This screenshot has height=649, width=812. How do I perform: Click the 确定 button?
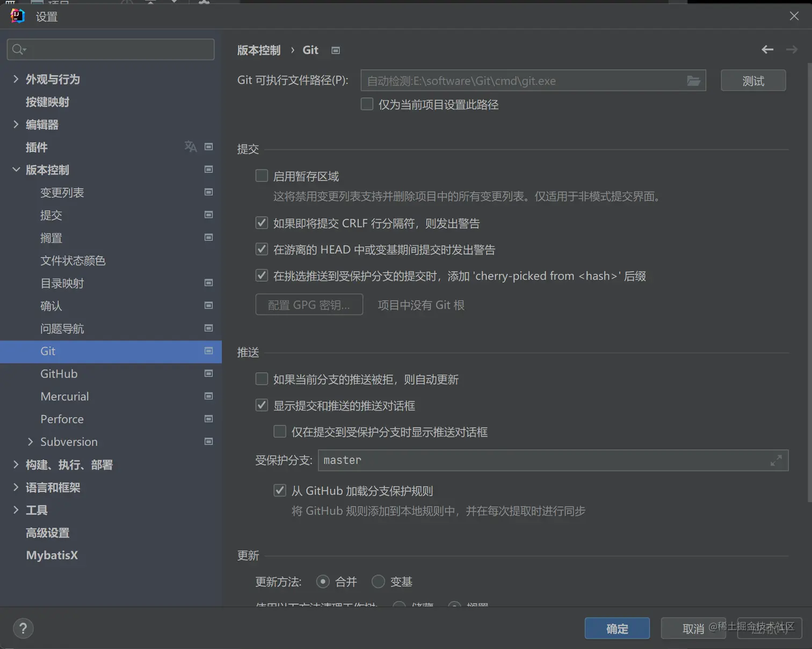pyautogui.click(x=617, y=628)
